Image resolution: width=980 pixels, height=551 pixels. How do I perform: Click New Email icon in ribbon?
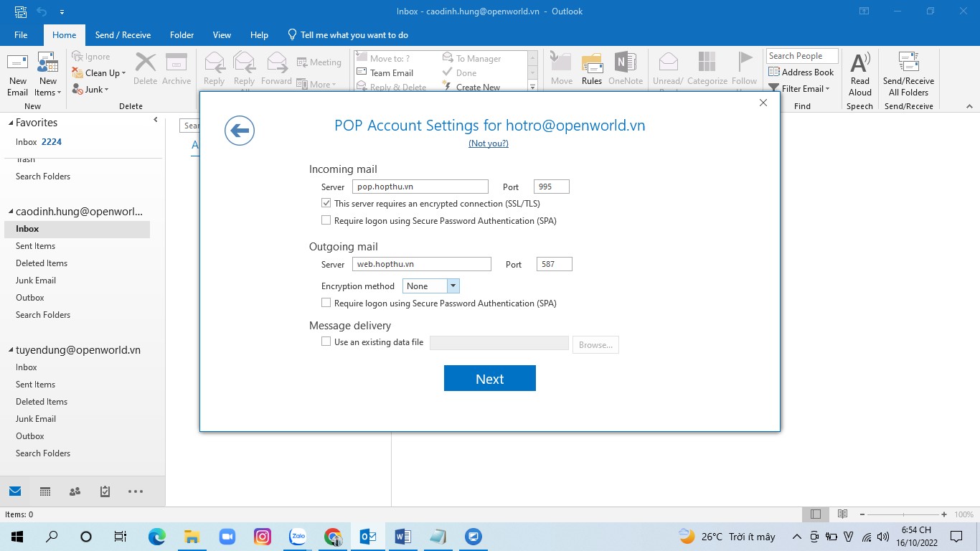(17, 74)
